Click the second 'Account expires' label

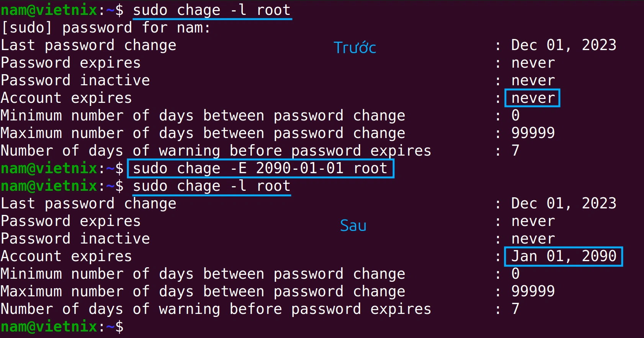point(66,256)
